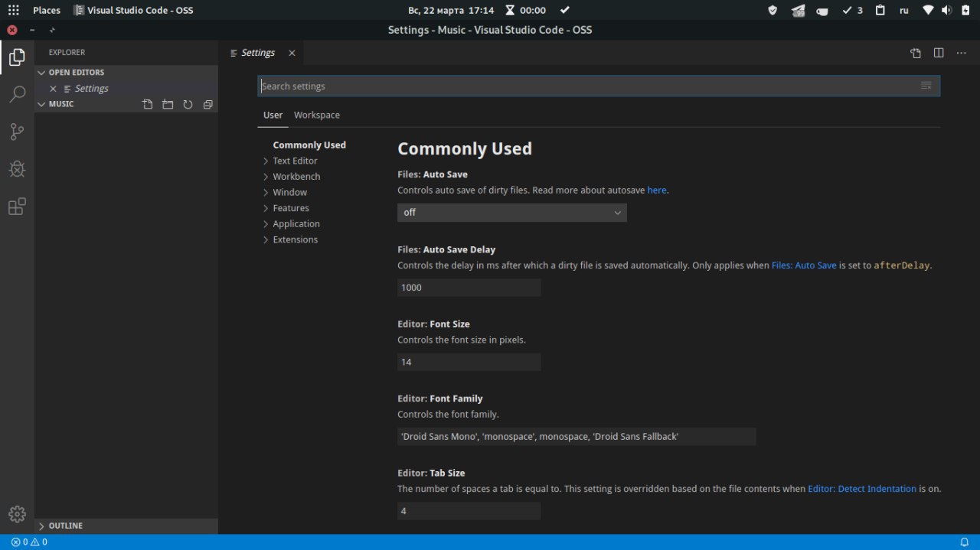The width and height of the screenshot is (980, 550).
Task: Open notifications bell in status bar
Action: pyautogui.click(x=965, y=542)
